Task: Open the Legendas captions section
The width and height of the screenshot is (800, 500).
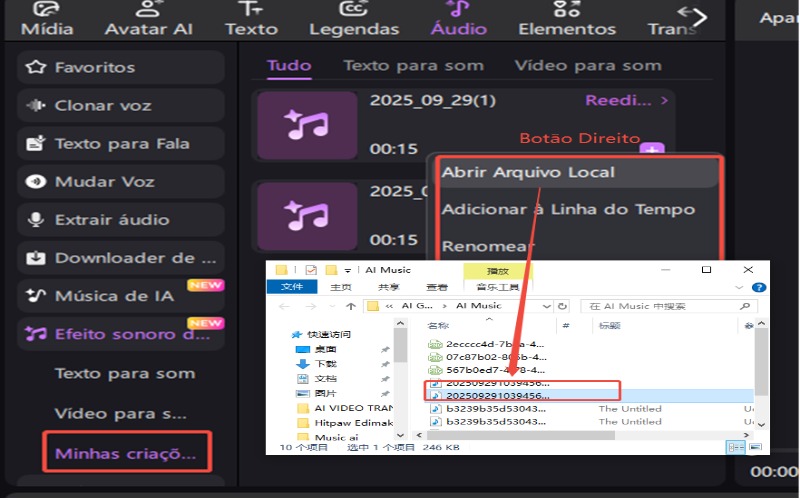Action: coord(354,19)
